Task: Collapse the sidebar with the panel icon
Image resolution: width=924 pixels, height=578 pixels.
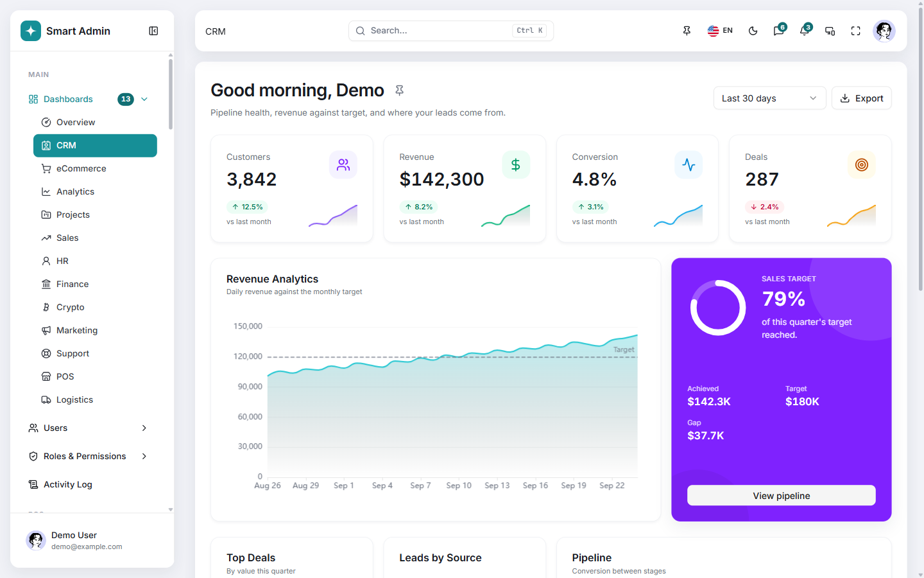Action: click(153, 31)
